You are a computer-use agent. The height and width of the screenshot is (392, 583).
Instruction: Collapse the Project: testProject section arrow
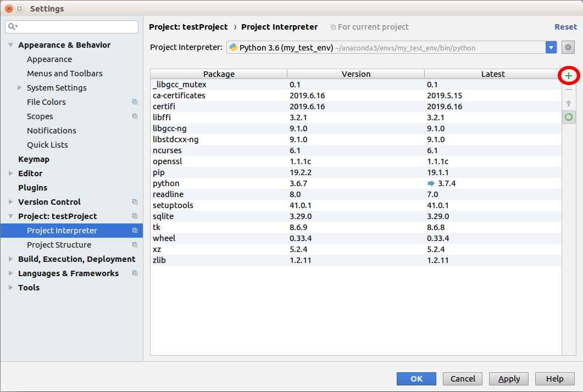(11, 216)
